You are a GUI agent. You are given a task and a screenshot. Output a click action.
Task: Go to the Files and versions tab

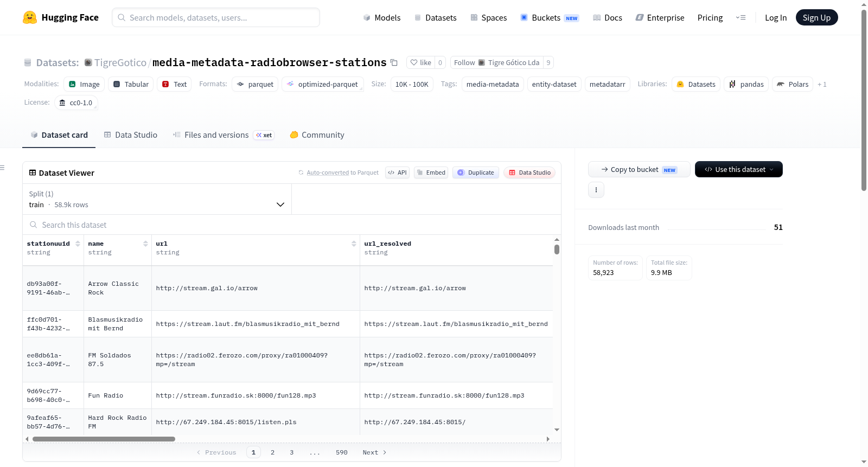tap(224, 135)
